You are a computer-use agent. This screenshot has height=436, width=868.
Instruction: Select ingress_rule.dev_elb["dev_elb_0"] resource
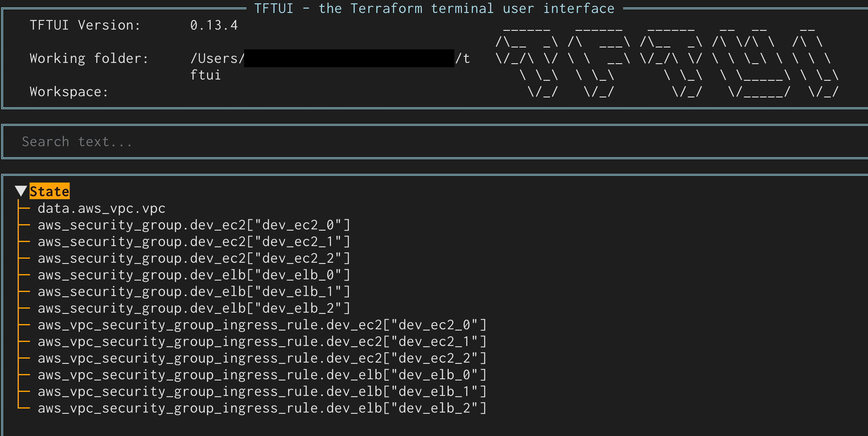coord(262,375)
